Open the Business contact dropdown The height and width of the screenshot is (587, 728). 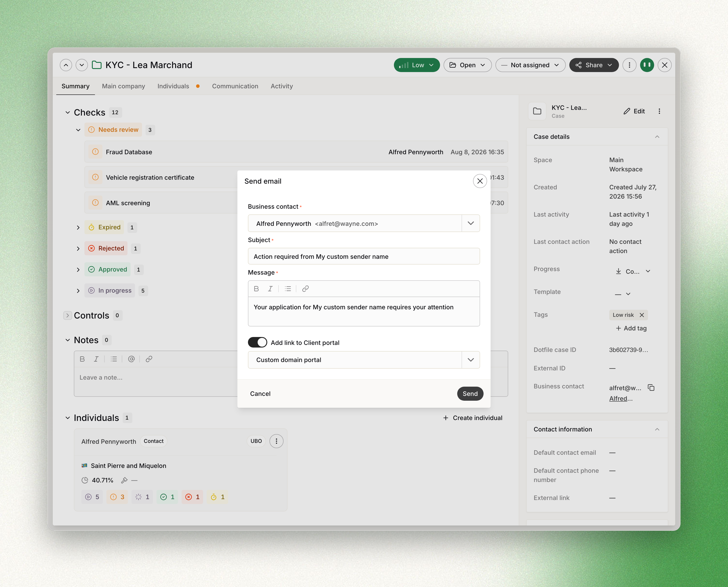click(470, 223)
